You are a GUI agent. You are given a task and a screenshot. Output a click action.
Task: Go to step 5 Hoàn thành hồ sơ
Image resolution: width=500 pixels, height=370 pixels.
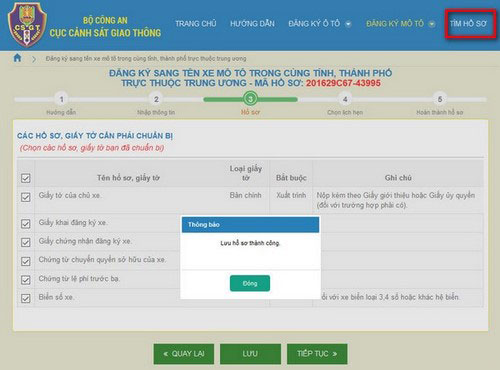tap(440, 99)
